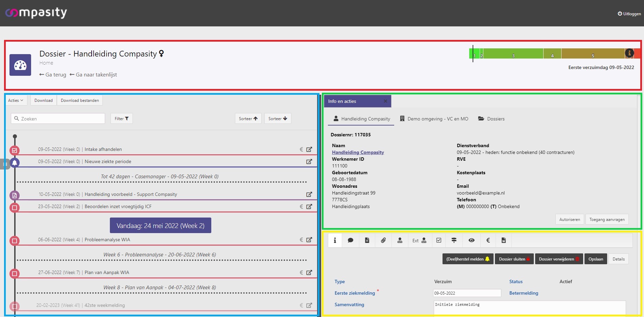Click Ga naar takenlijst link
The height and width of the screenshot is (317, 644).
[93, 75]
